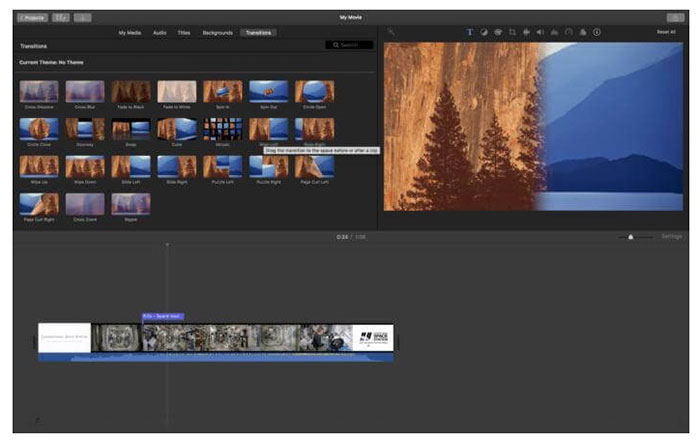This screenshot has width=700, height=441.
Task: Click the transitions Search field
Action: (x=350, y=45)
